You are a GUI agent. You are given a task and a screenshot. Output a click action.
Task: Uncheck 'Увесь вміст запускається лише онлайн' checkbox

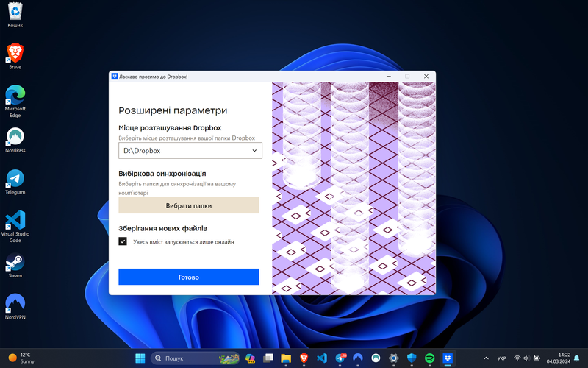coord(123,241)
